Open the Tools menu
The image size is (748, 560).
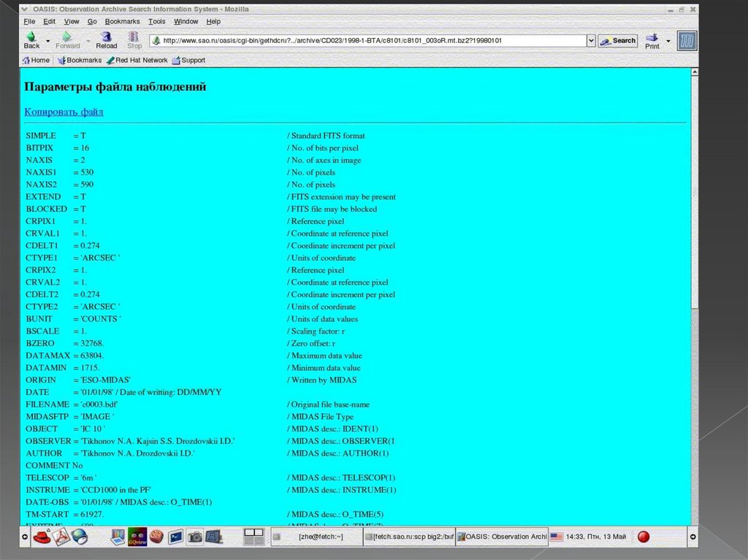tap(156, 21)
